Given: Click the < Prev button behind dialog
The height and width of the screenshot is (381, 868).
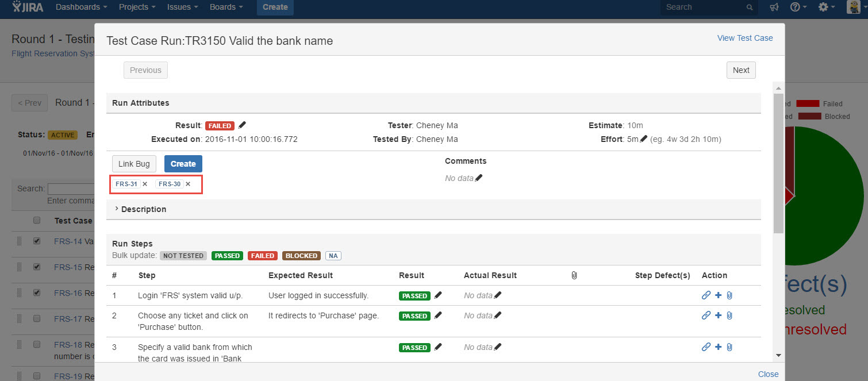Looking at the screenshot, I should pos(29,103).
